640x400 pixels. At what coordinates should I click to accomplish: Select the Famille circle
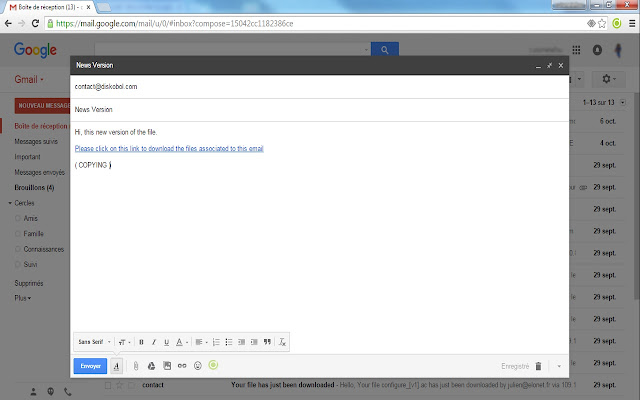(x=33, y=234)
